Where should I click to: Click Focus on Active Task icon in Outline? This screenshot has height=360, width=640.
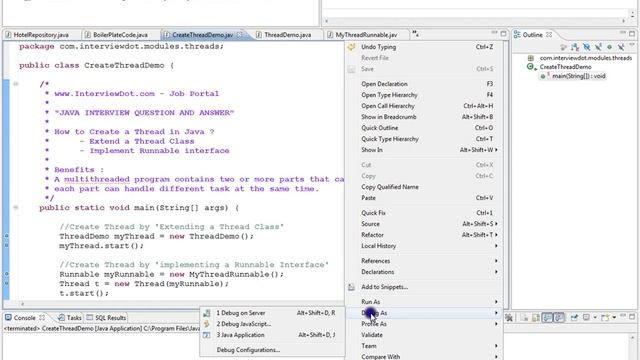coord(564,47)
